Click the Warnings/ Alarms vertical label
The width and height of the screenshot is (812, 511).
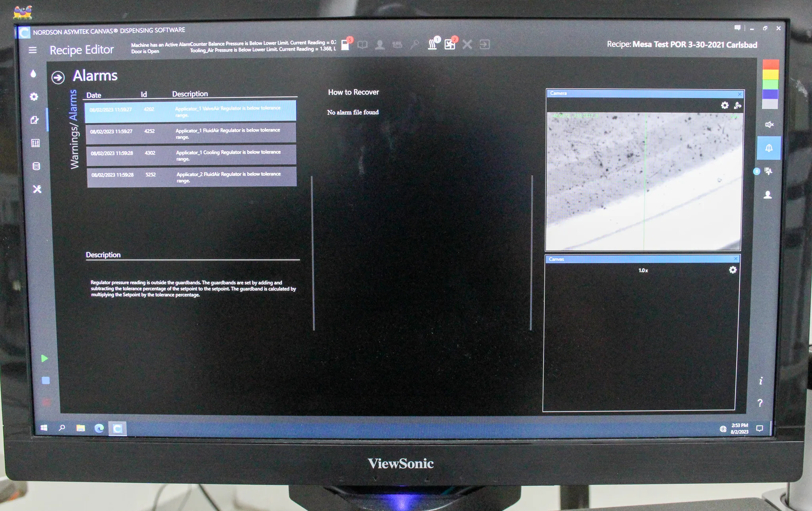[x=74, y=129]
